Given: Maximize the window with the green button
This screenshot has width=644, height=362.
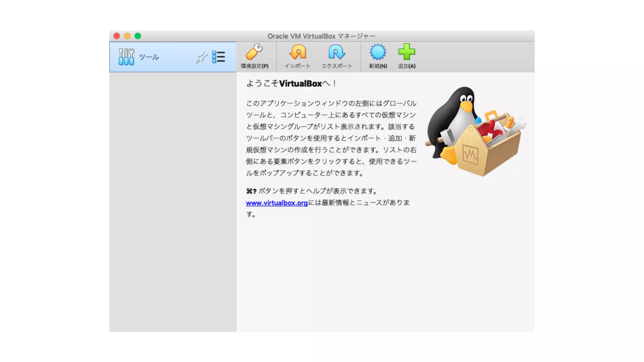Looking at the screenshot, I should pos(138,36).
